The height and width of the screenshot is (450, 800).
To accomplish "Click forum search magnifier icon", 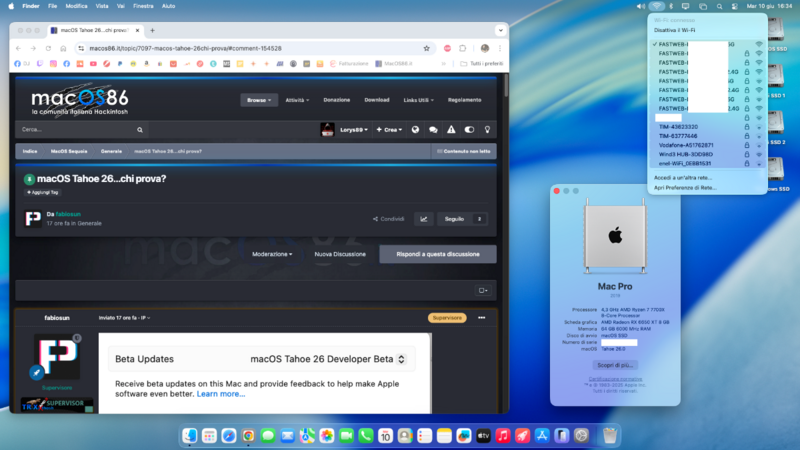I will tap(140, 130).
